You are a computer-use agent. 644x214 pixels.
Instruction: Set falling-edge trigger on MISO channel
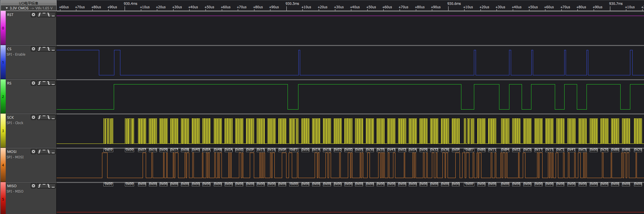[x=49, y=186]
